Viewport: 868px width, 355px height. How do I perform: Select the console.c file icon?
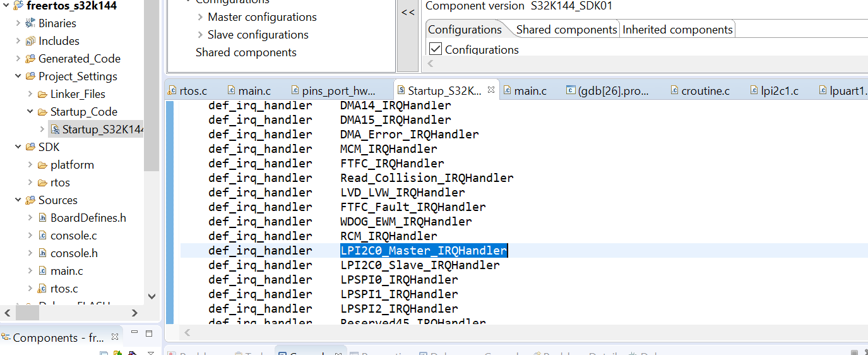pos(42,236)
